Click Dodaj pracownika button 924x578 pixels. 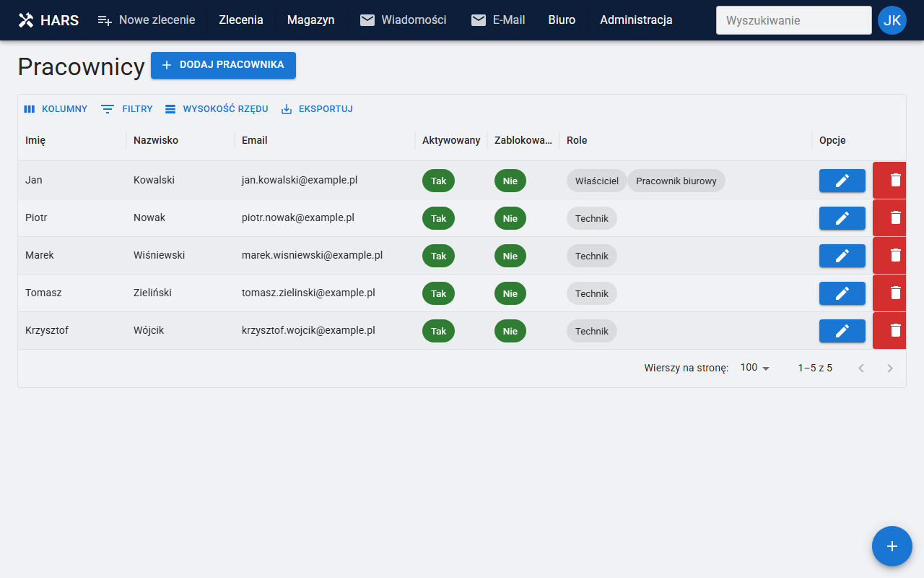[223, 65]
